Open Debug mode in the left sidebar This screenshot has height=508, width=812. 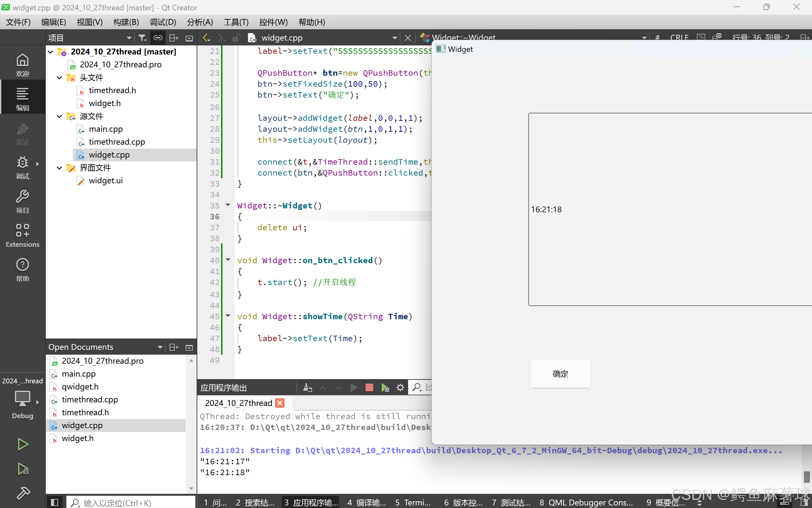pyautogui.click(x=23, y=167)
